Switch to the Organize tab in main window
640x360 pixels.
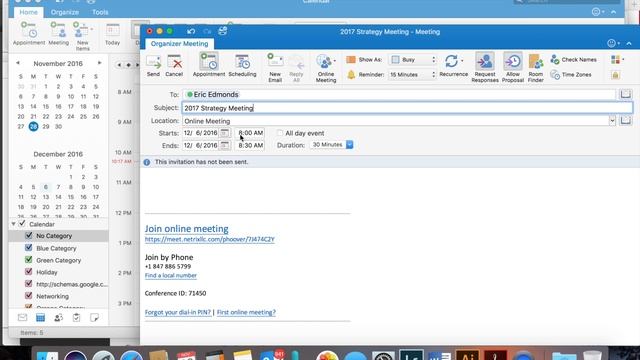tap(64, 12)
